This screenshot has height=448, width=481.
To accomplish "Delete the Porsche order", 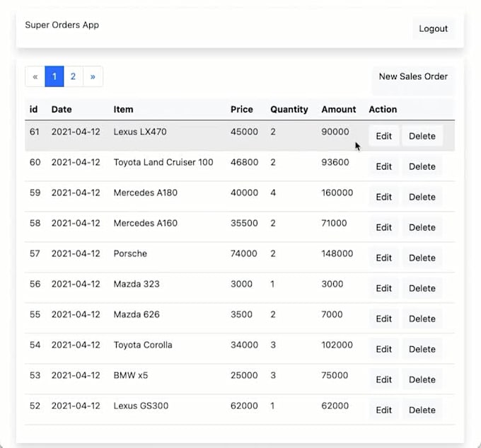I will (422, 258).
